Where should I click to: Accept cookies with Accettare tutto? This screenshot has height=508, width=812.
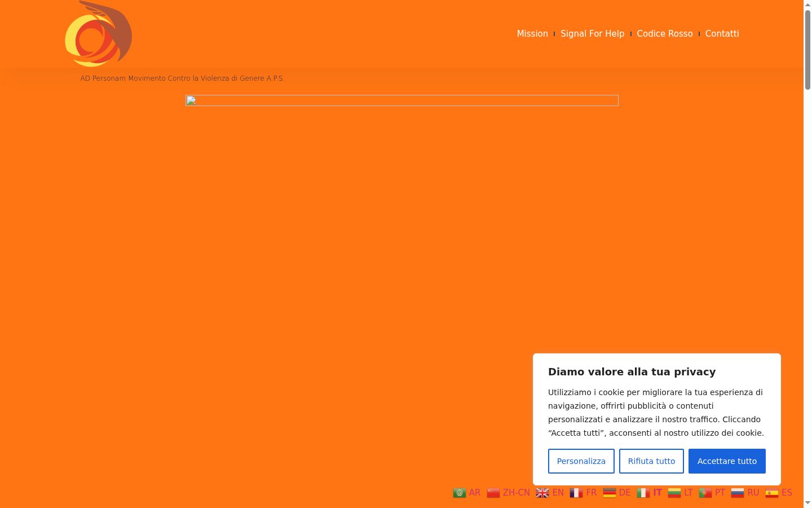point(727,461)
